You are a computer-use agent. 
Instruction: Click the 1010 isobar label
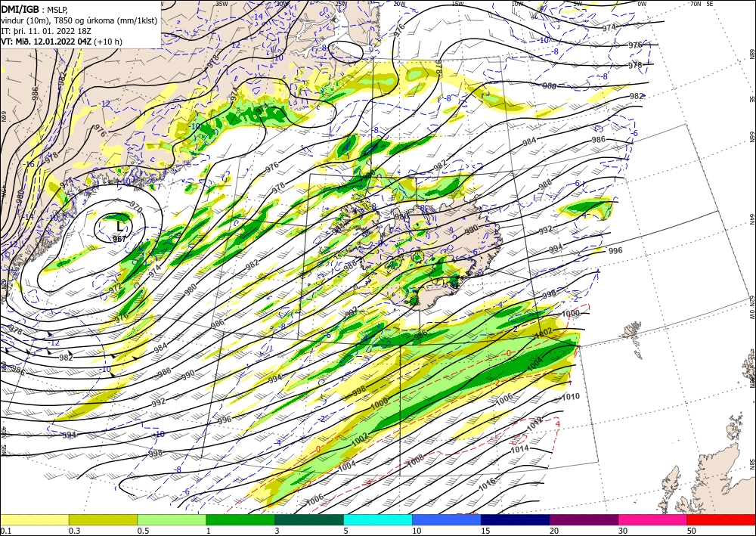pyautogui.click(x=571, y=397)
